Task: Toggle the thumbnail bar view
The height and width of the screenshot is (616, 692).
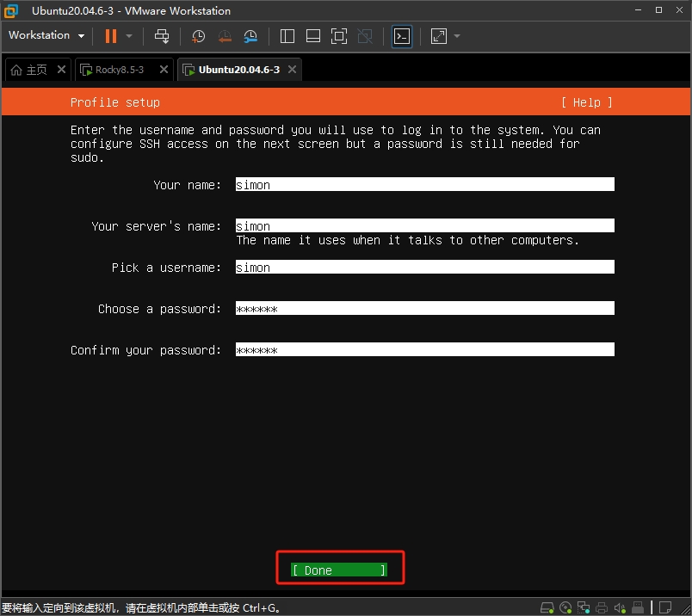Action: pyautogui.click(x=313, y=36)
